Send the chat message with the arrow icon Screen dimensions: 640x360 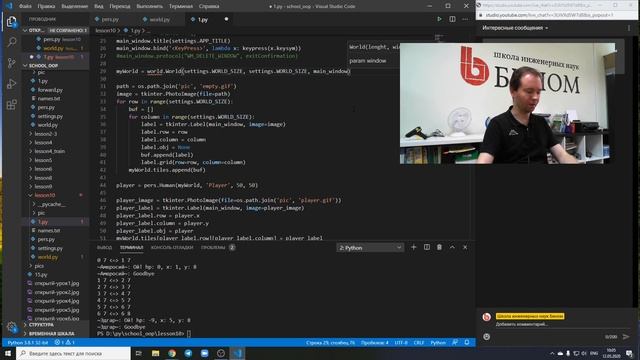tap(626, 337)
